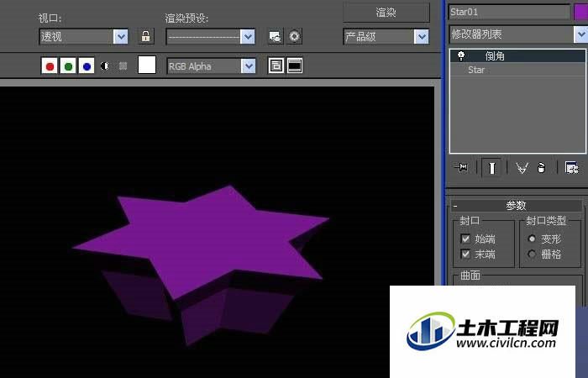Collapse the 参数 parameters rollout

click(517, 206)
